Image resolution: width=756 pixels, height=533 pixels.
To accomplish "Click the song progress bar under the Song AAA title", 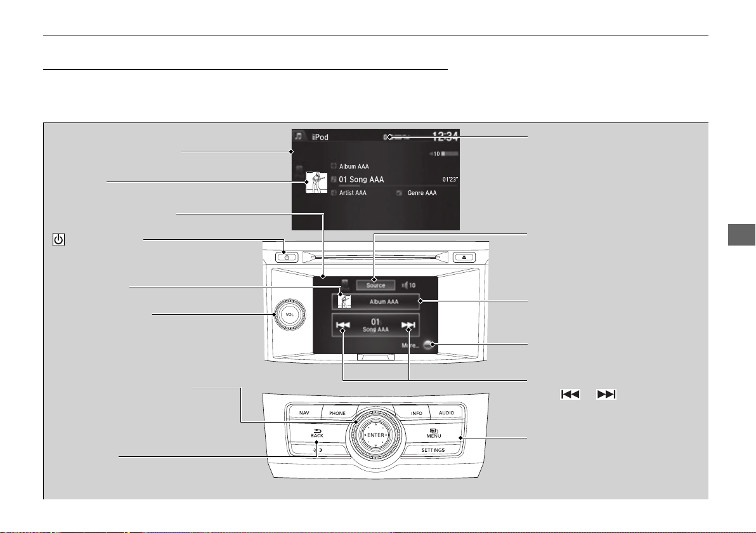I will (x=398, y=186).
